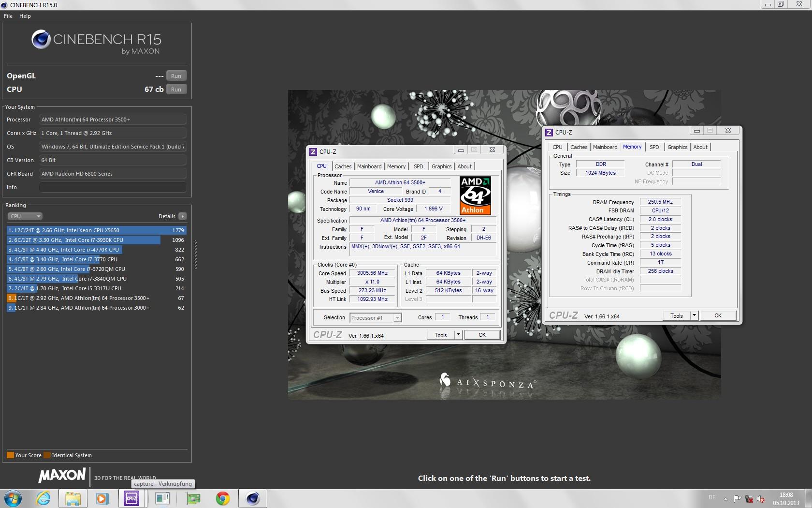Select ranking row Intel Core i7-3770 CPU

click(97, 259)
